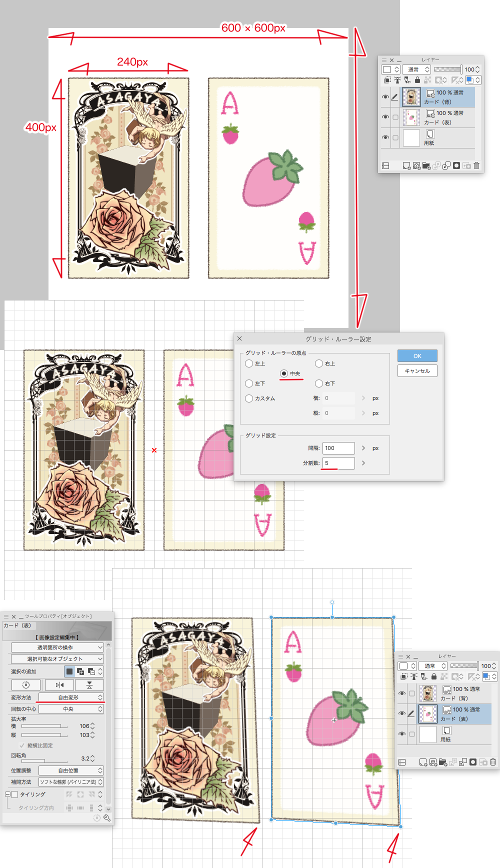Click キャンセル in grid settings dialog

click(x=417, y=371)
